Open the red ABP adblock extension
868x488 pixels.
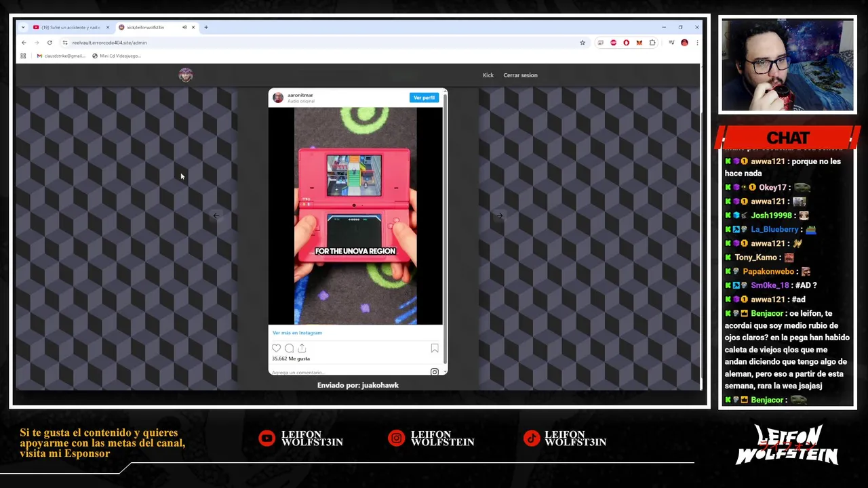click(613, 43)
